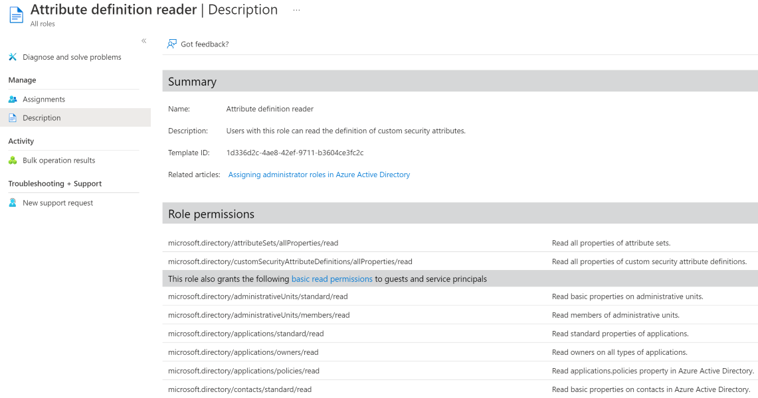Click the applications/policies/read permission
Image resolution: width=758 pixels, height=398 pixels.
[x=244, y=371]
